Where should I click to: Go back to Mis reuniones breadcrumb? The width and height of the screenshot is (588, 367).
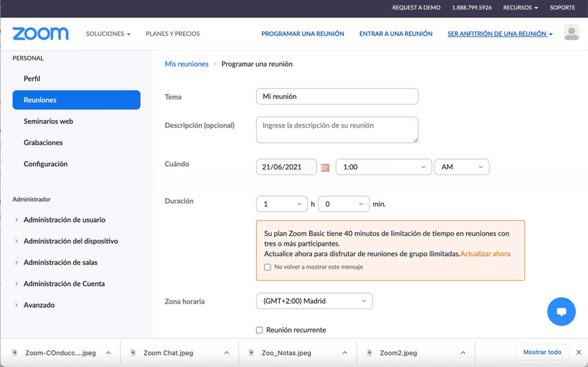point(186,63)
